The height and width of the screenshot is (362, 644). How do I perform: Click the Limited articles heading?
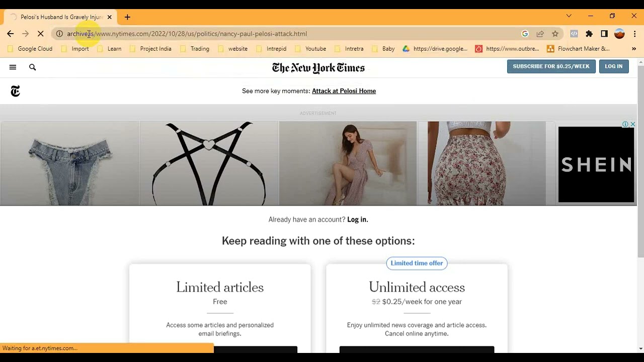click(x=220, y=287)
